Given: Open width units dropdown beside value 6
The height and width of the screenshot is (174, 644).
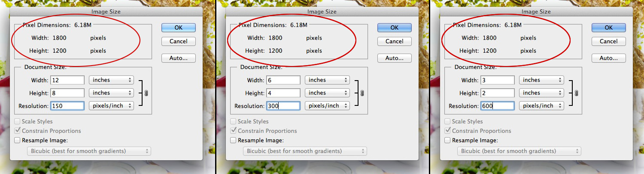Looking at the screenshot, I should 327,80.
